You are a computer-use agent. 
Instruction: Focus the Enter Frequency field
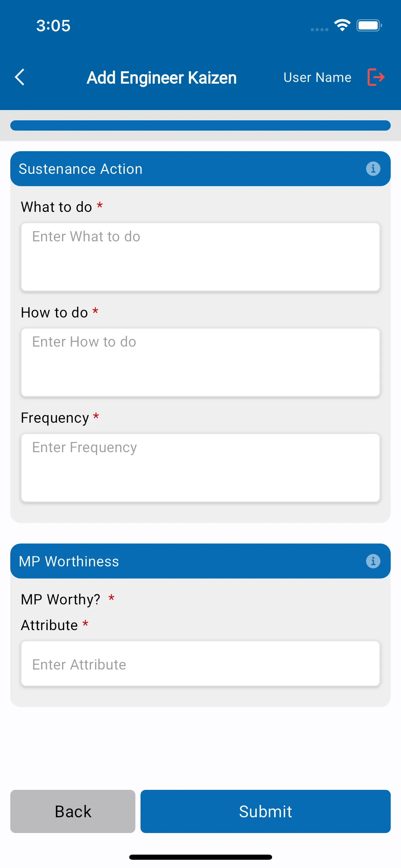click(x=200, y=468)
